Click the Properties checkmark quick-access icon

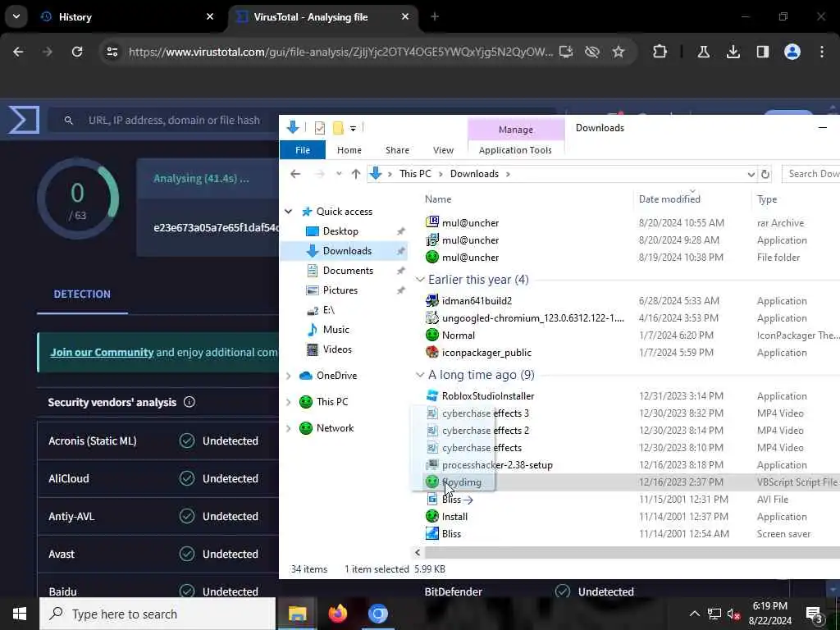tap(320, 128)
